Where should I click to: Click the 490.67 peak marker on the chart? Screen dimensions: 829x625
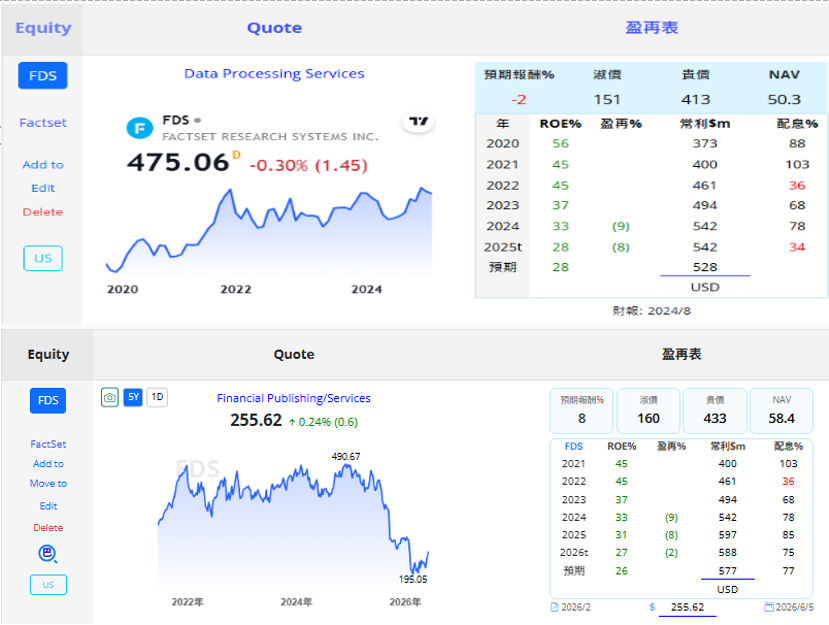(x=346, y=456)
